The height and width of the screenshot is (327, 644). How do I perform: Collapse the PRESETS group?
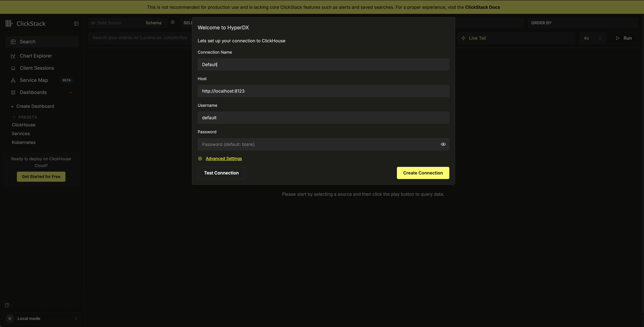[x=14, y=117]
